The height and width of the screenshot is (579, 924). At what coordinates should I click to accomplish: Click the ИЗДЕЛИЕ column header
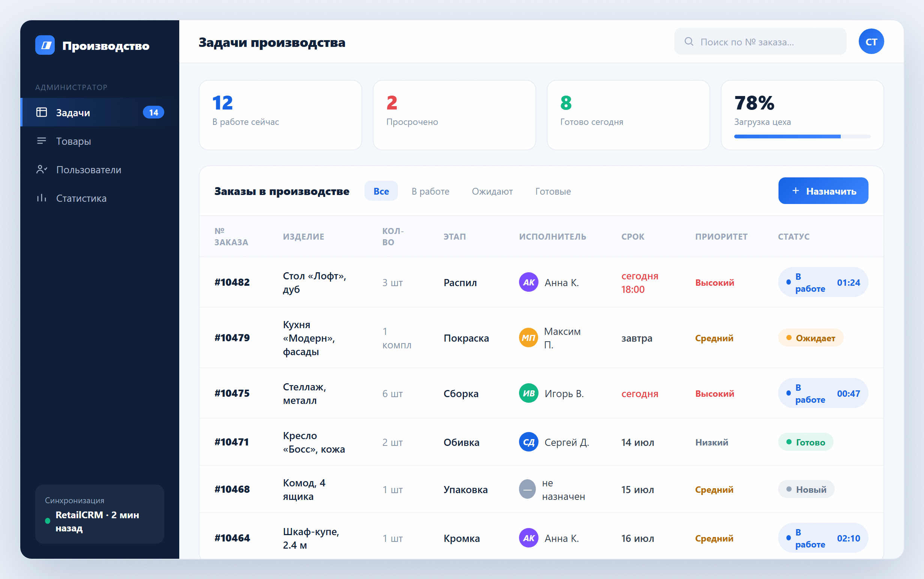(303, 236)
